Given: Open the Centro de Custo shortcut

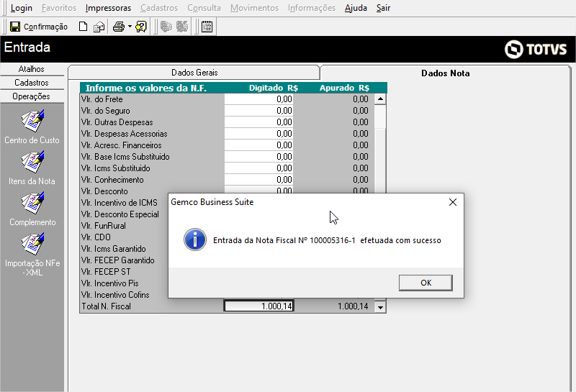Looking at the screenshot, I should pos(32,127).
